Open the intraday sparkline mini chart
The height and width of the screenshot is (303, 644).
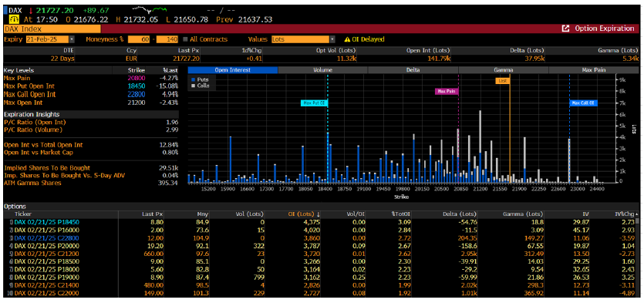point(150,9)
